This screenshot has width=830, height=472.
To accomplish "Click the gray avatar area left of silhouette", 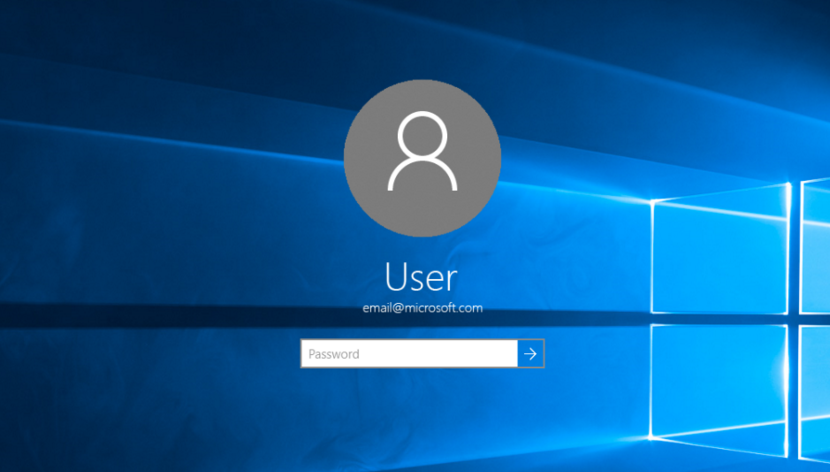I will [365, 158].
